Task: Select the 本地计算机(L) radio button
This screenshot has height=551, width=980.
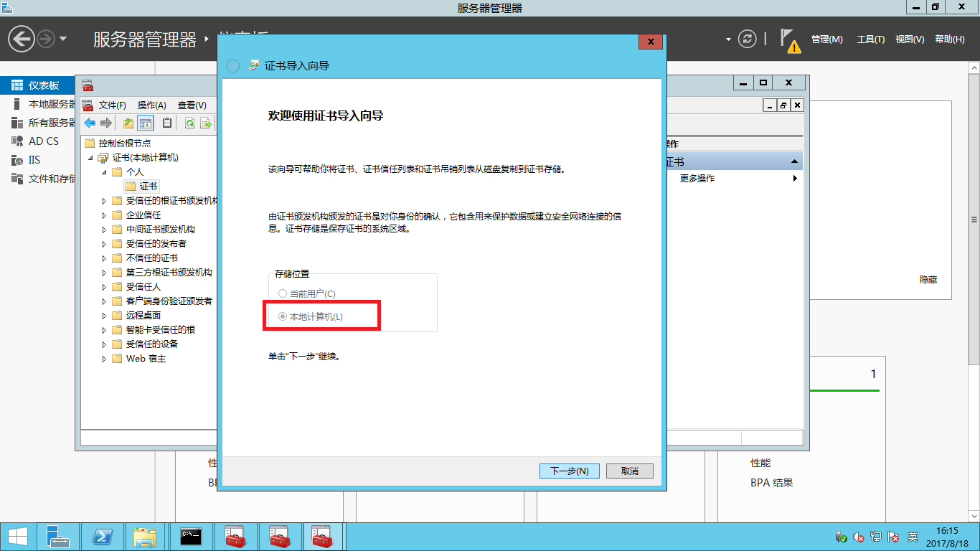Action: click(x=282, y=316)
